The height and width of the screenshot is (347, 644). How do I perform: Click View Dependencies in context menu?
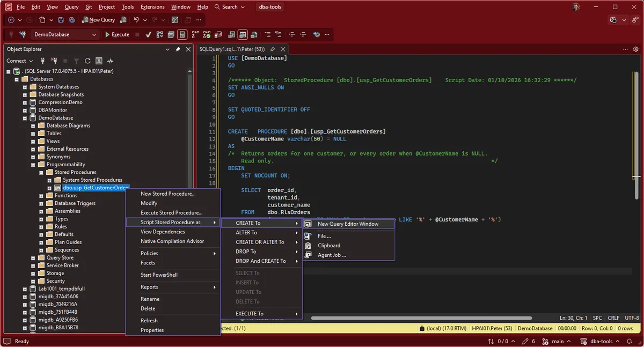click(x=173, y=232)
